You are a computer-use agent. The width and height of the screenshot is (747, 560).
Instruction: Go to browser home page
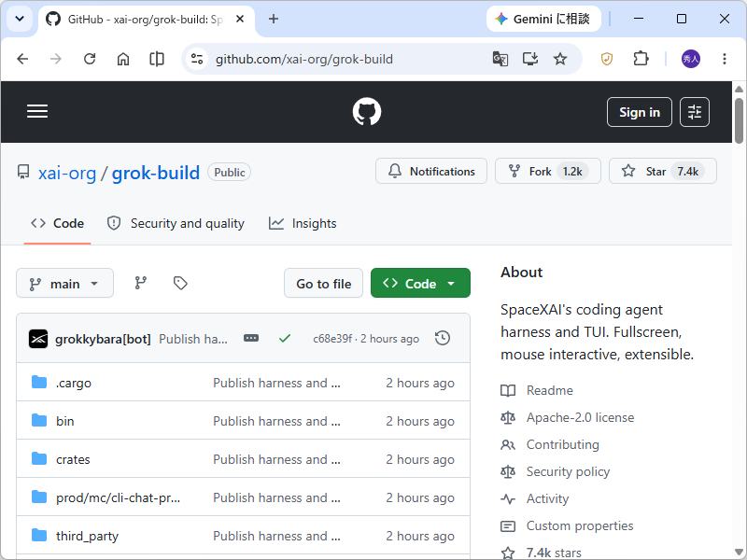click(x=123, y=59)
